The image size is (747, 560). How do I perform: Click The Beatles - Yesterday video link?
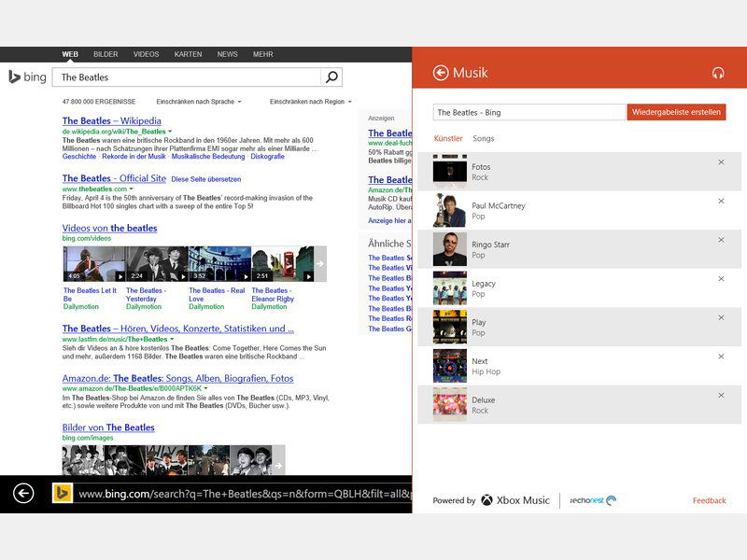point(146,294)
